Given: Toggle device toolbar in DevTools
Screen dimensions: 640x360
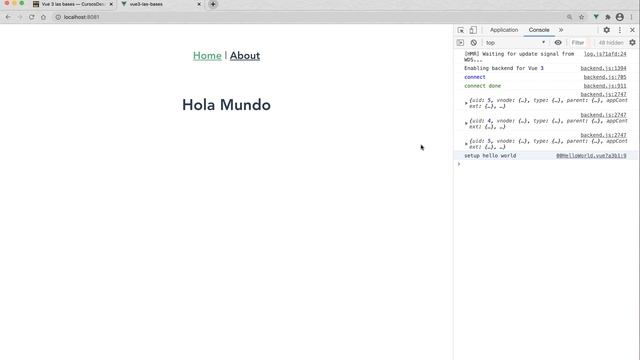Looking at the screenshot, I should click(473, 30).
